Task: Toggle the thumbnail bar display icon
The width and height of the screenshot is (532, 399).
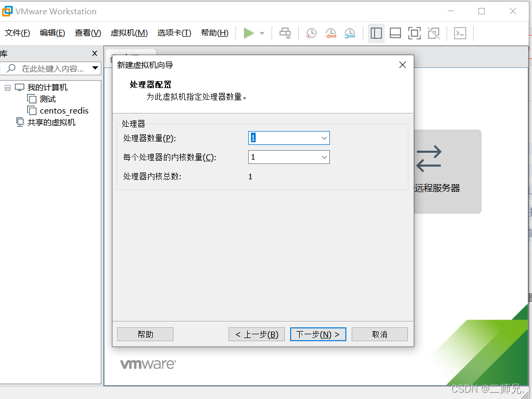Action: [x=395, y=33]
